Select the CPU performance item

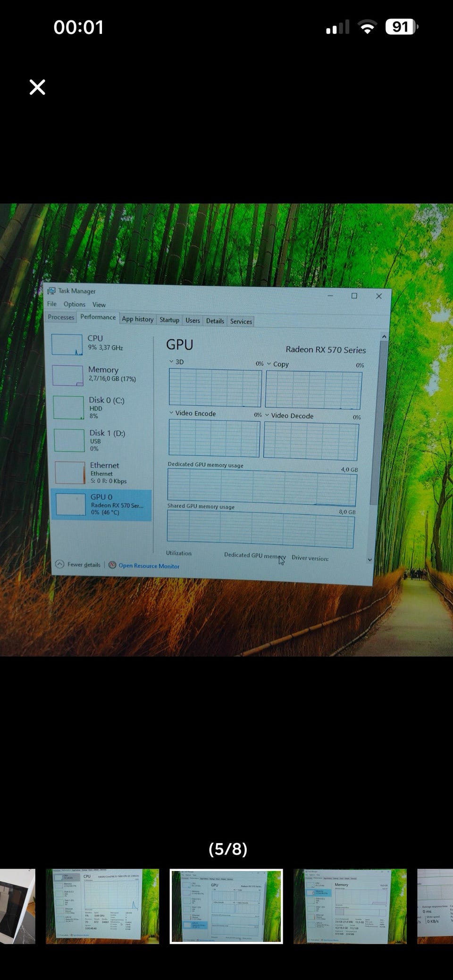[x=101, y=344]
